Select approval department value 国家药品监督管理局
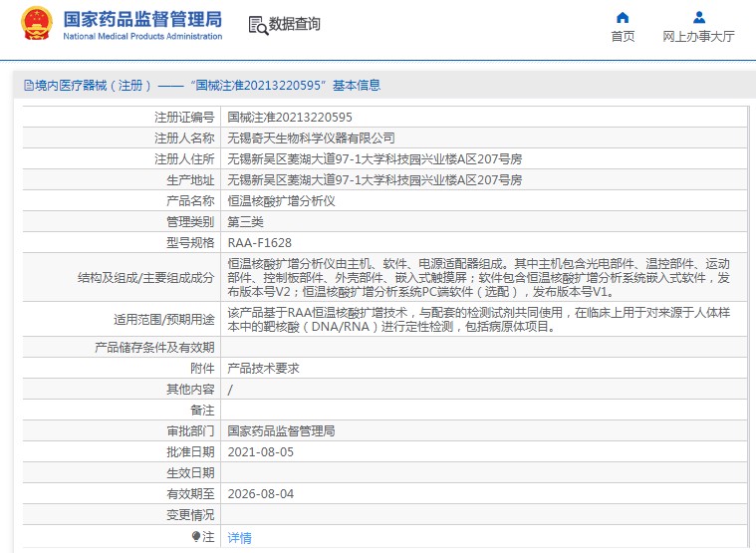The image size is (756, 553). pyautogui.click(x=281, y=431)
